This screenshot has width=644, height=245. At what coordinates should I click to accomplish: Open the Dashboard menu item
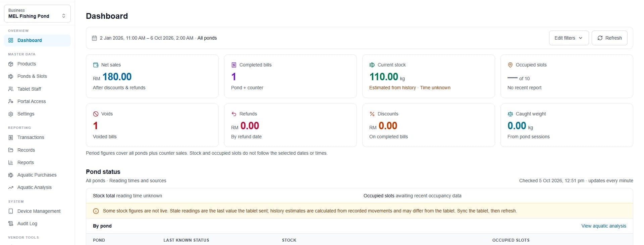[x=37, y=40]
